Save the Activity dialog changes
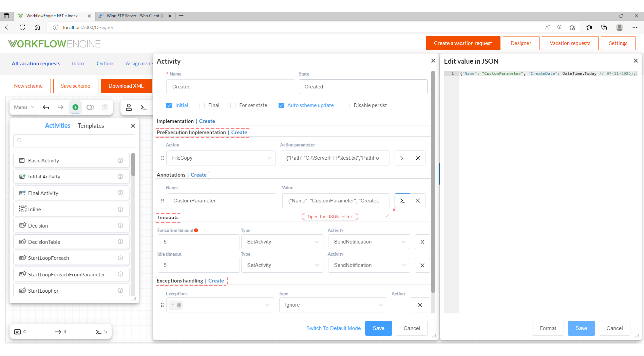 379,328
